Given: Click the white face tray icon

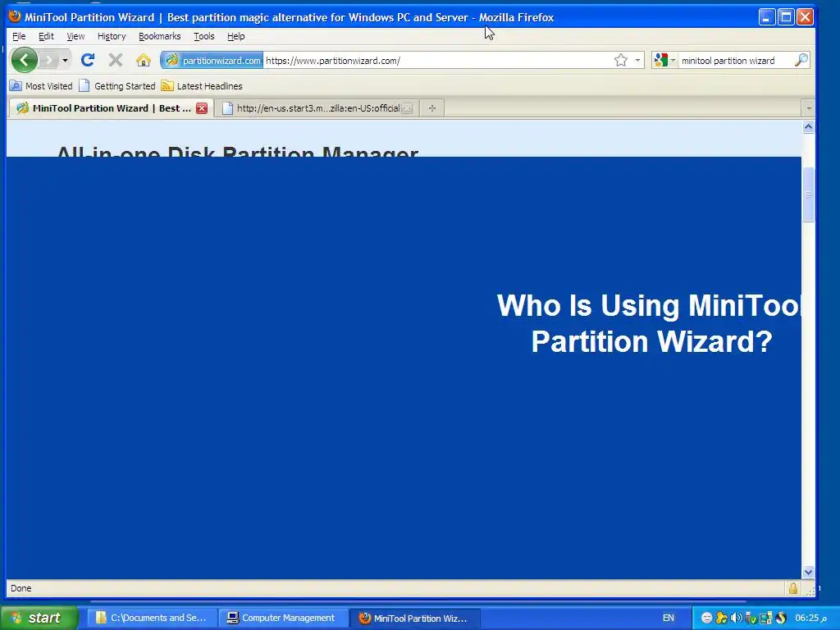Looking at the screenshot, I should pos(706,618).
